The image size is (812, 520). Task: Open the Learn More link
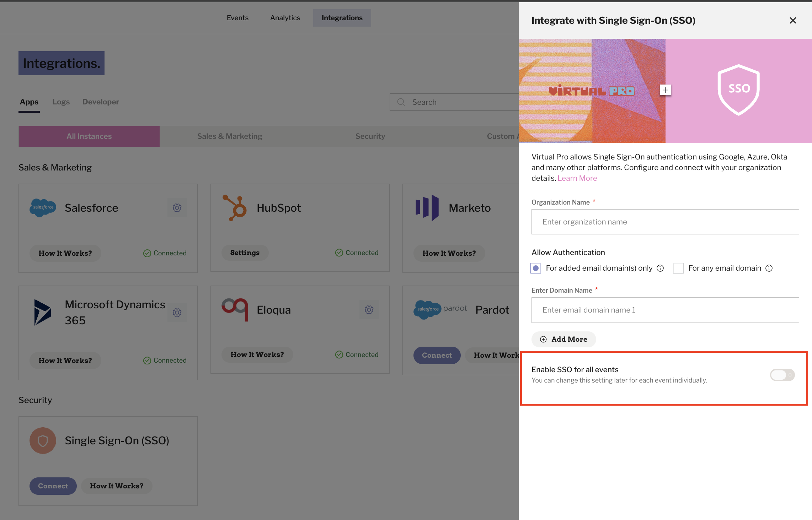coord(577,178)
